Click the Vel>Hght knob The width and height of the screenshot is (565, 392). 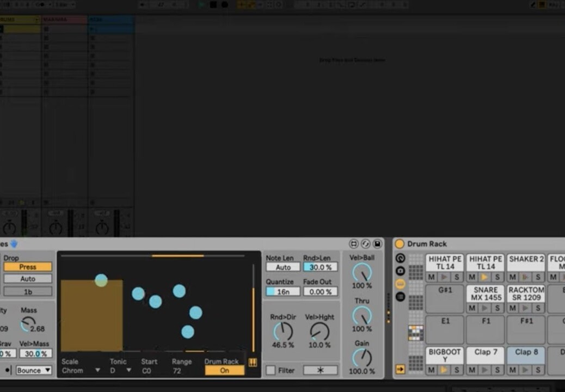(320, 331)
